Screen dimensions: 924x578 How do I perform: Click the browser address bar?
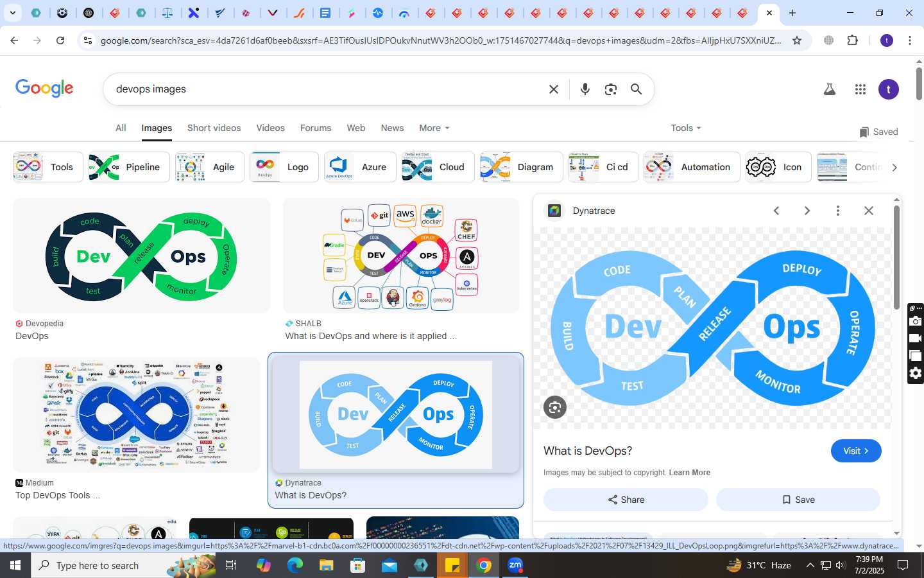(x=441, y=40)
